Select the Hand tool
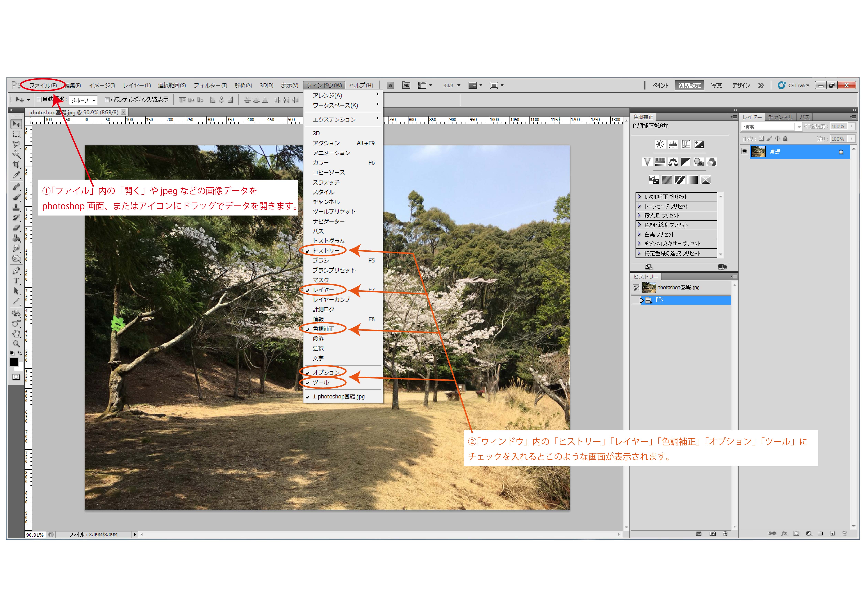The image size is (866, 616). (16, 334)
